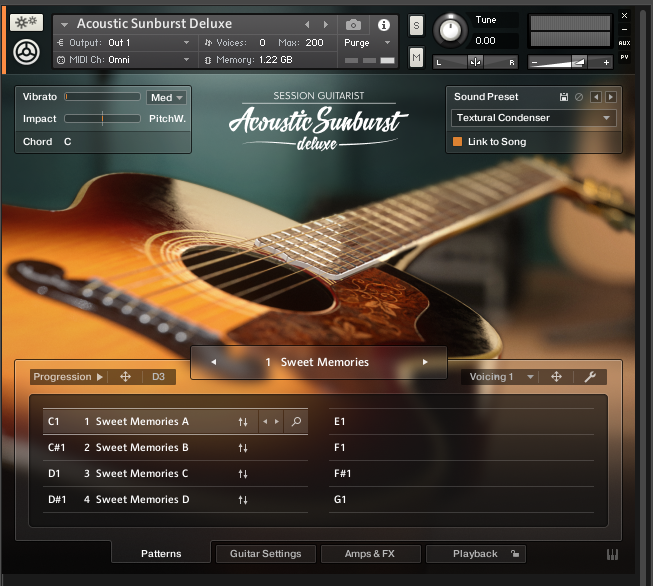Viewport: 653px width, 586px height.
Task: Click the empty E1 pattern slot
Action: point(461,421)
